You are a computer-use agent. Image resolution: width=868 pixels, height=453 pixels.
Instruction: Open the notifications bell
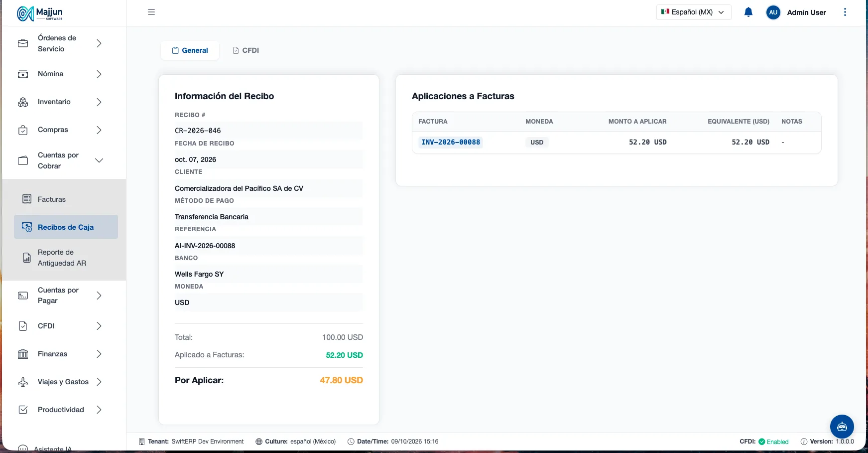[x=748, y=12]
